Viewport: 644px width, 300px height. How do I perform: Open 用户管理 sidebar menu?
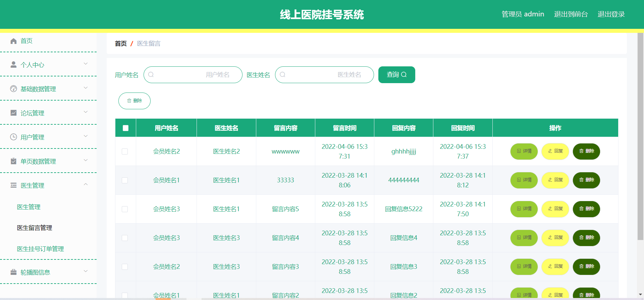pos(48,137)
